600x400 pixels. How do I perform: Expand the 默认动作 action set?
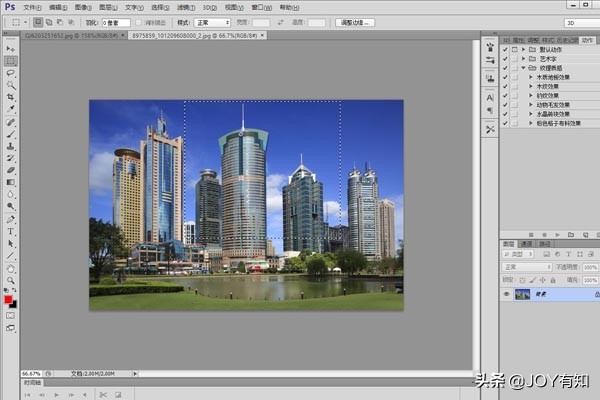523,50
